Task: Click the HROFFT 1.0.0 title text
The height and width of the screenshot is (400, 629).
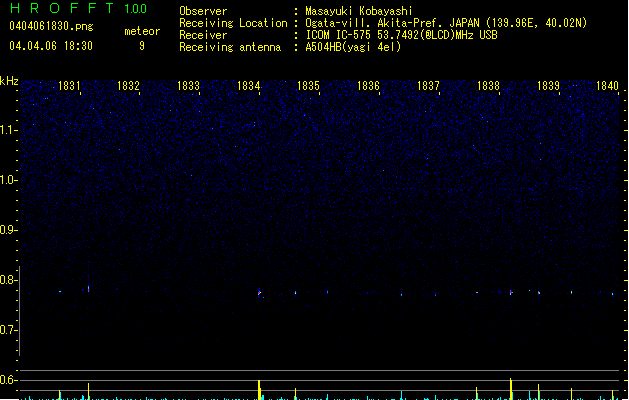Action: (79, 8)
